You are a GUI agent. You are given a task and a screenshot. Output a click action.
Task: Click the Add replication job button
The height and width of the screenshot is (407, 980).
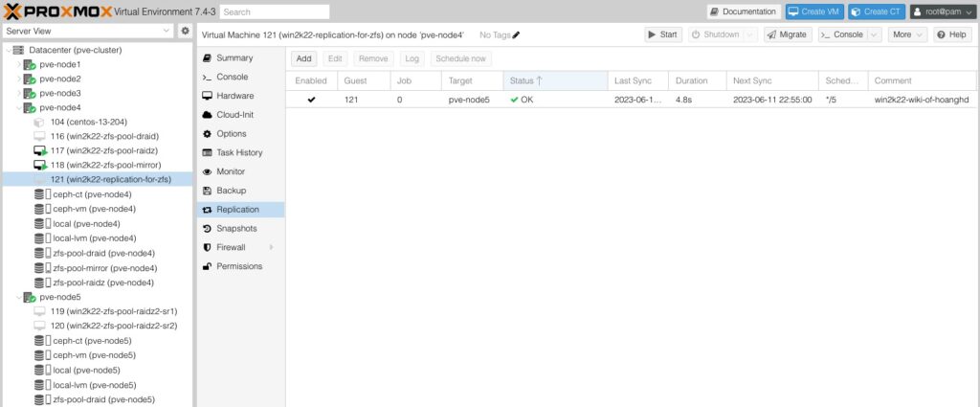click(x=303, y=58)
